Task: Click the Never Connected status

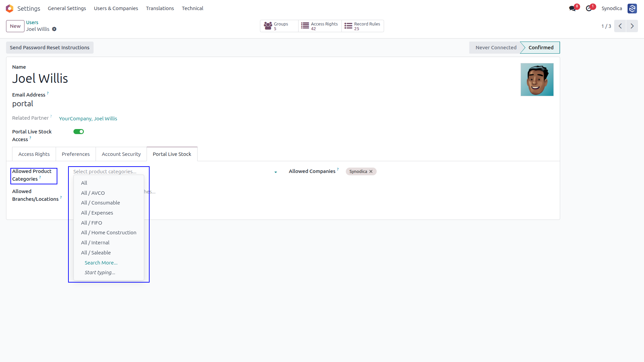Action: pyautogui.click(x=496, y=48)
